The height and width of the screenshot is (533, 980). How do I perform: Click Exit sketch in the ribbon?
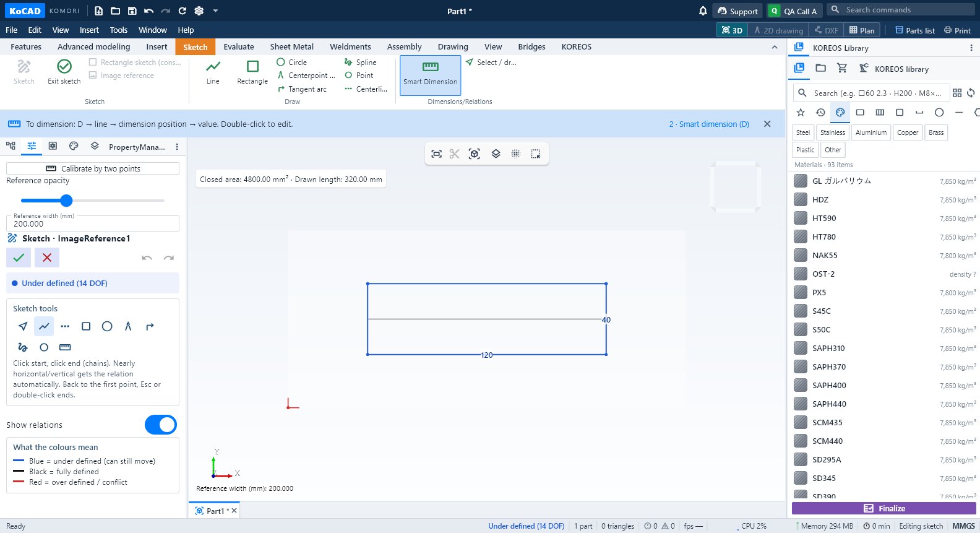64,72
